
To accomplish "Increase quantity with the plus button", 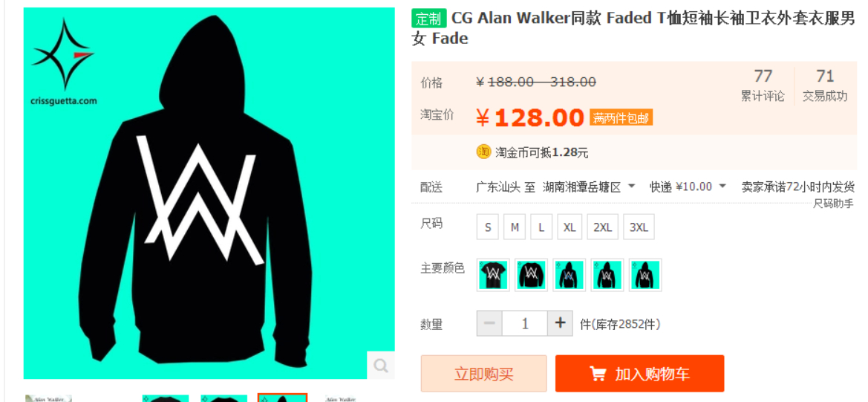I will point(560,322).
